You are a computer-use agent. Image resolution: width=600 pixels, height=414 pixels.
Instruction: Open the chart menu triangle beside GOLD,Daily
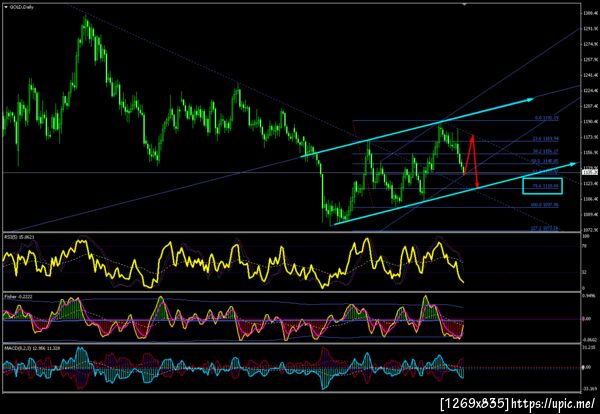tap(5, 7)
